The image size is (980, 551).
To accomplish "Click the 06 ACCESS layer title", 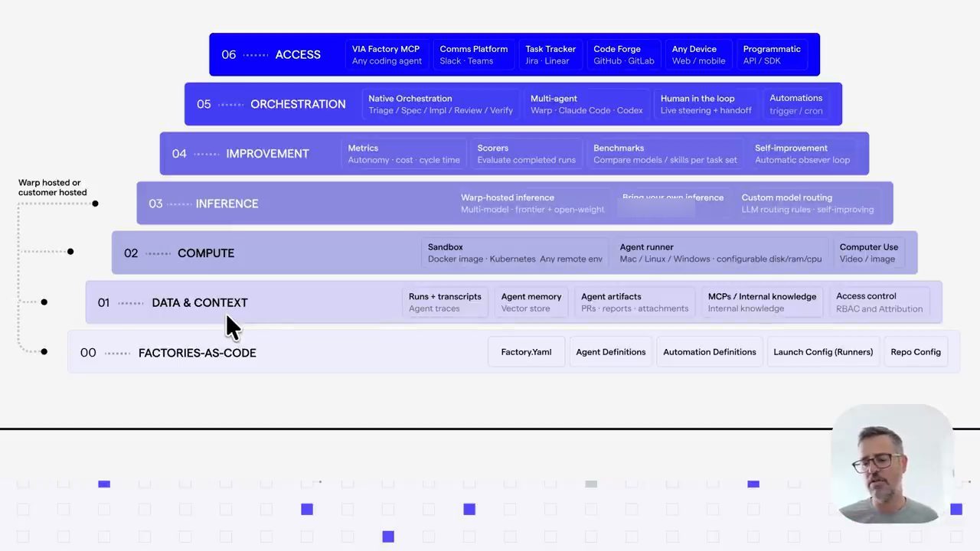I will click(x=271, y=54).
